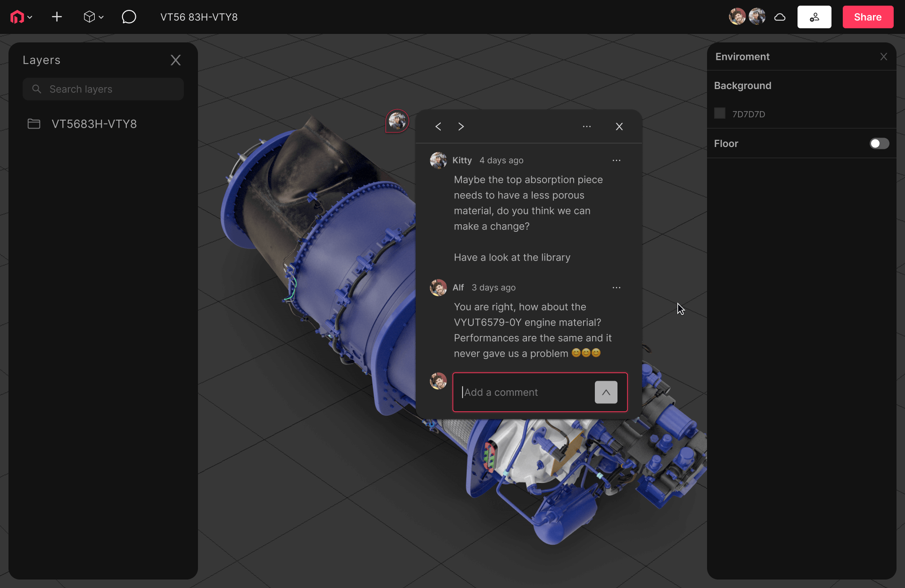The image size is (905, 588).
Task: Click the plus icon to add new content
Action: (x=57, y=17)
